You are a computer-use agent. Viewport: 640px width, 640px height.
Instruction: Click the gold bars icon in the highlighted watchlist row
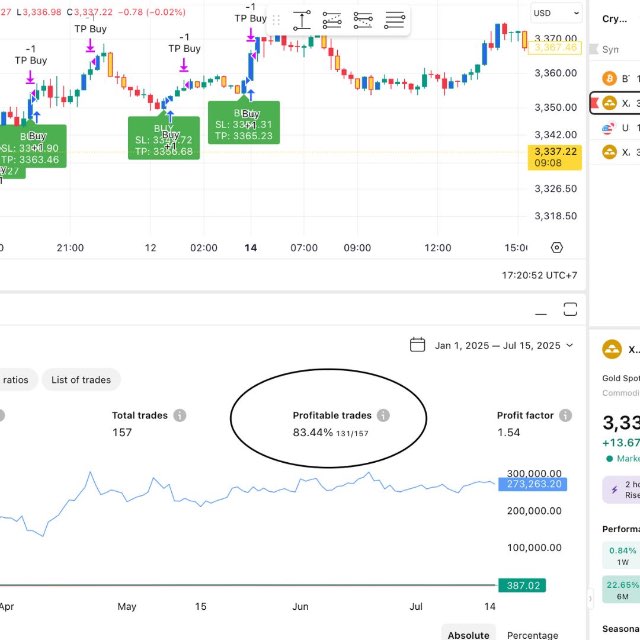pyautogui.click(x=609, y=103)
